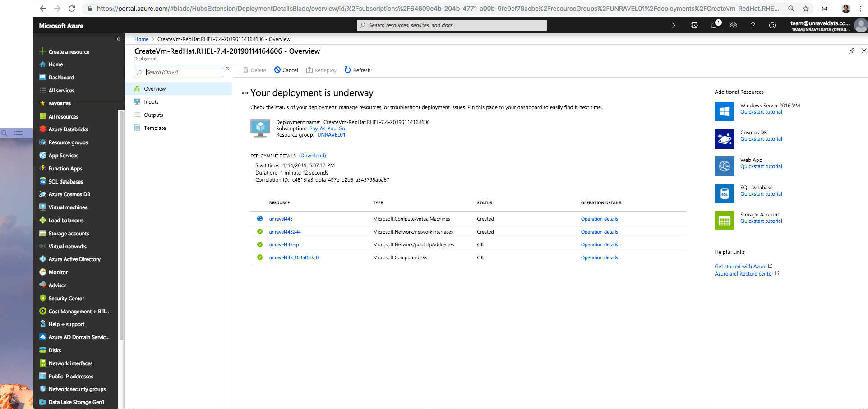Select the Overview menu item

pyautogui.click(x=178, y=89)
